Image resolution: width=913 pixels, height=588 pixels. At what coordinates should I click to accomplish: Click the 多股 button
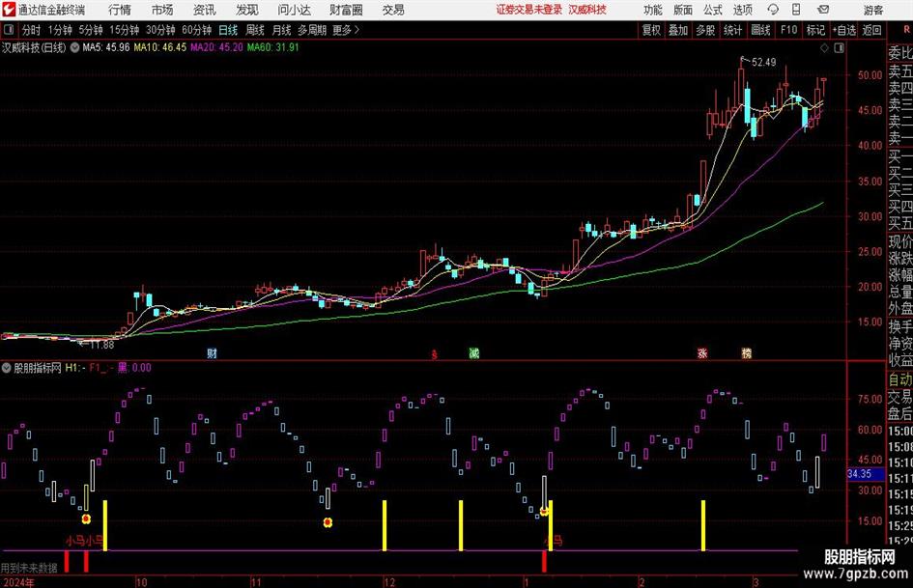pos(705,30)
